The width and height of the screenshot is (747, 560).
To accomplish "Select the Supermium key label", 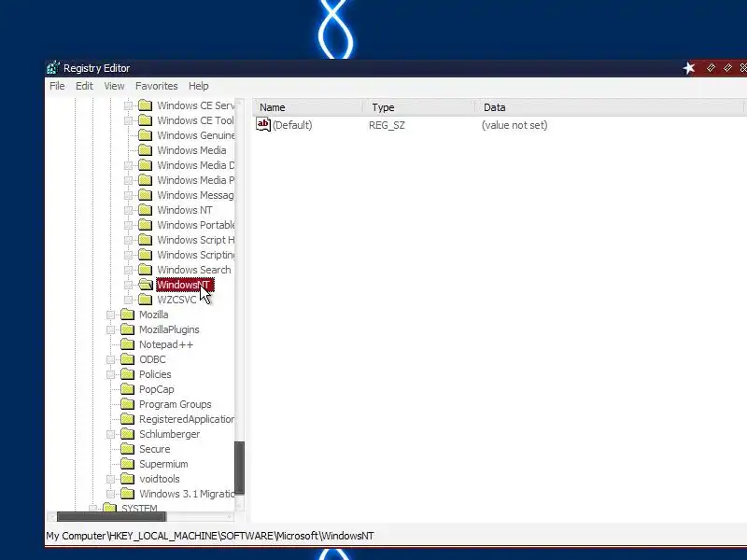I will 163,464.
